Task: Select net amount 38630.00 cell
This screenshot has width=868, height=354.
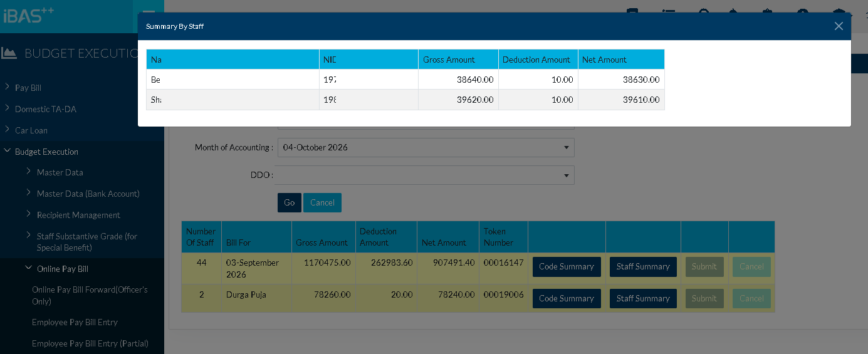Action: (621, 80)
